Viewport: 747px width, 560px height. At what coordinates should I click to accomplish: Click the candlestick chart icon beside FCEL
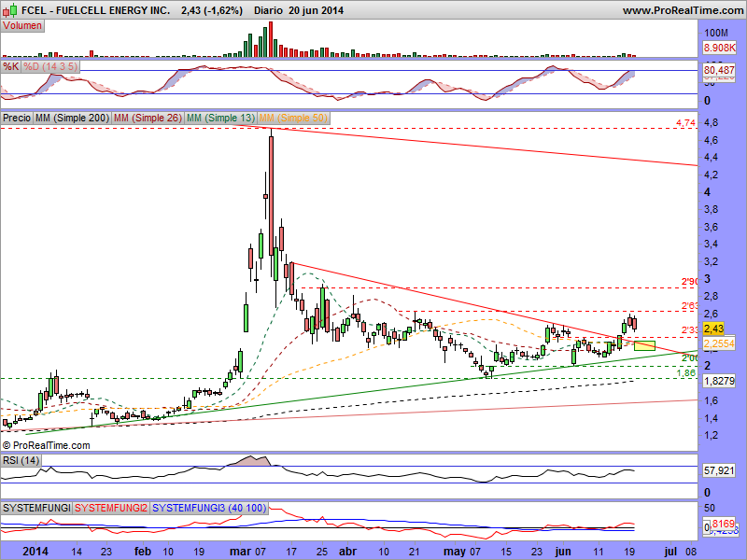pyautogui.click(x=10, y=10)
